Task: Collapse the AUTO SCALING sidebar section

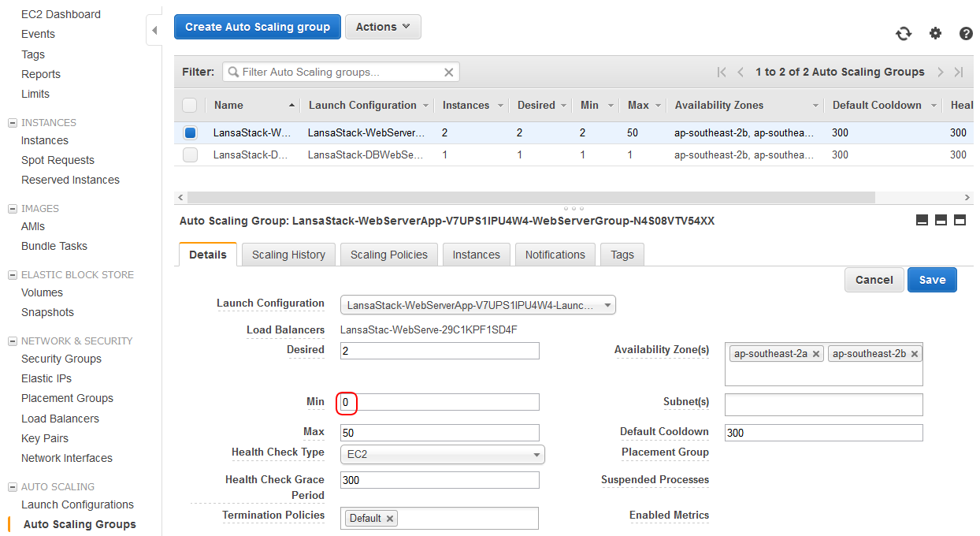Action: click(12, 487)
